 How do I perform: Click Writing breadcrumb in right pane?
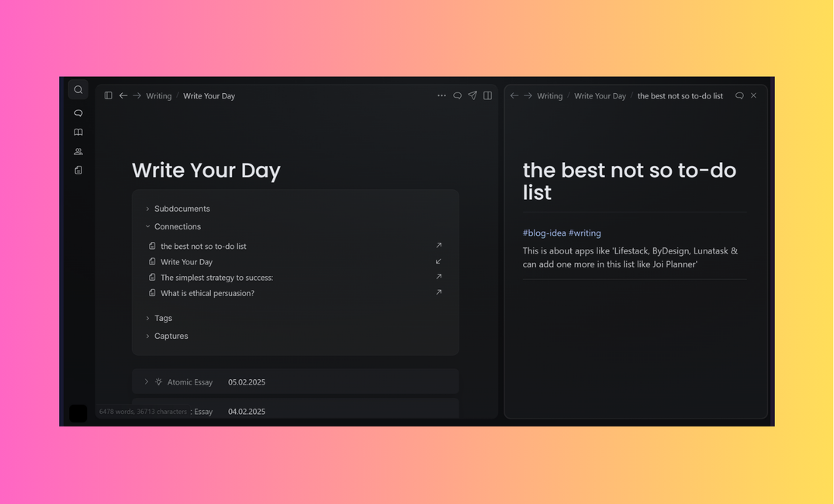tap(549, 96)
